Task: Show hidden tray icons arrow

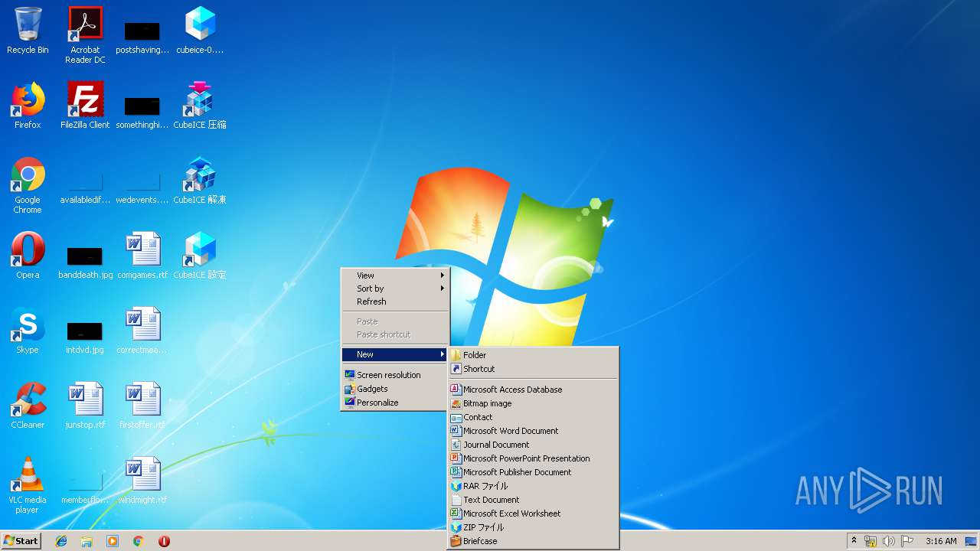Action: click(854, 541)
